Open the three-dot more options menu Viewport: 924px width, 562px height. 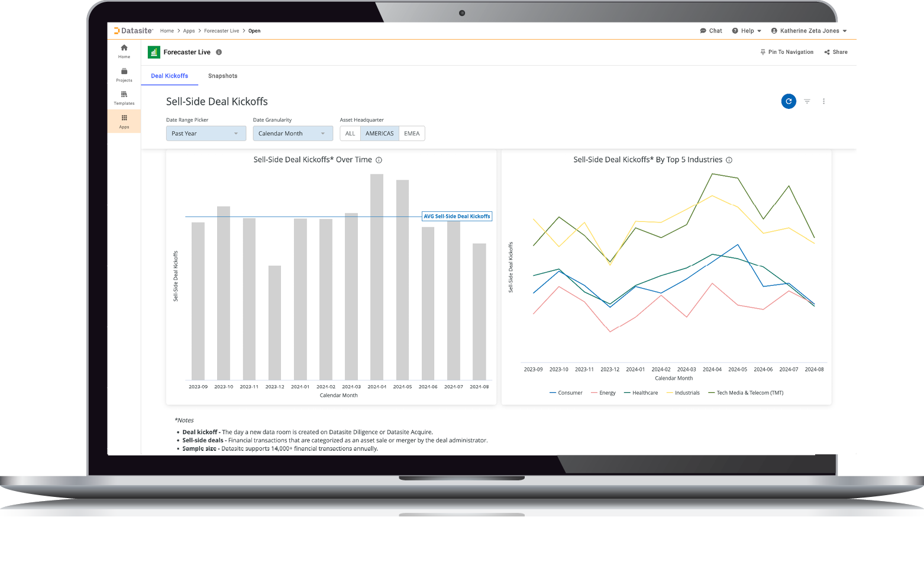[x=823, y=101]
